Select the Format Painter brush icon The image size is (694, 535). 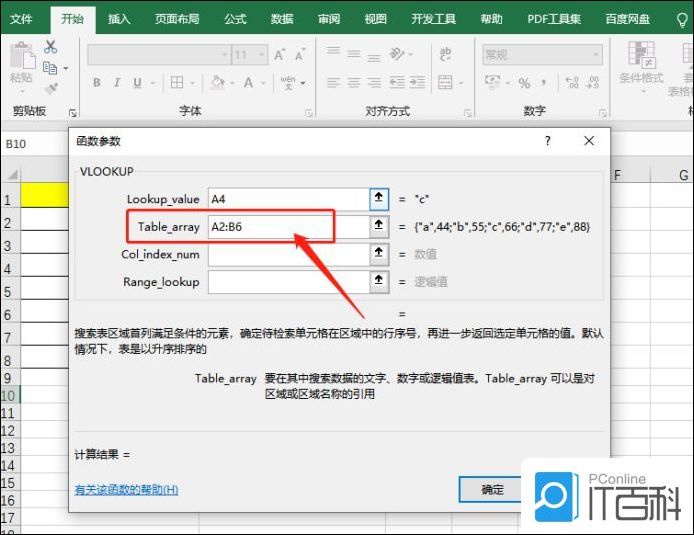point(51,89)
